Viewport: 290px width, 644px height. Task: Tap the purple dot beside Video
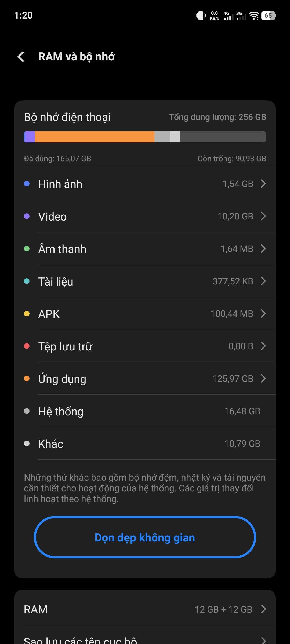pos(27,216)
